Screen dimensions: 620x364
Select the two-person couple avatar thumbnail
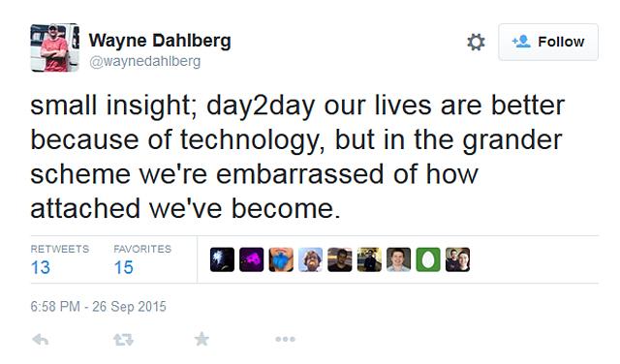[x=457, y=259]
